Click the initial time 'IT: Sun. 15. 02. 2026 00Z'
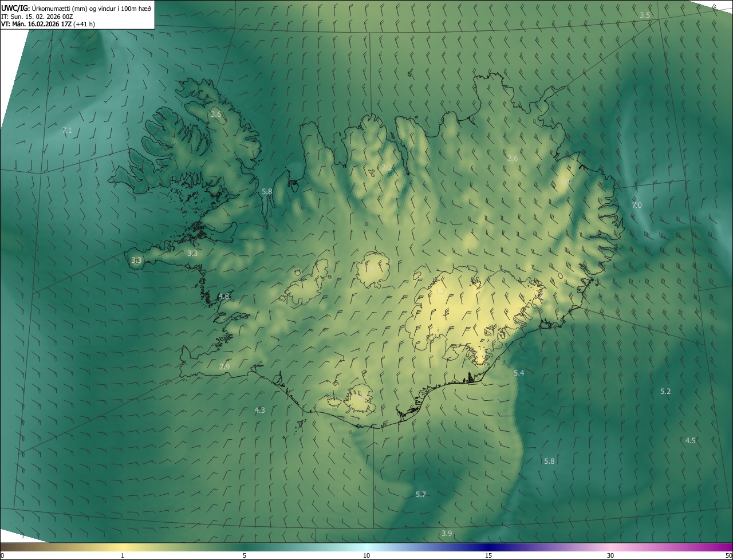Screen dimensions: 733x560 (x=37, y=17)
